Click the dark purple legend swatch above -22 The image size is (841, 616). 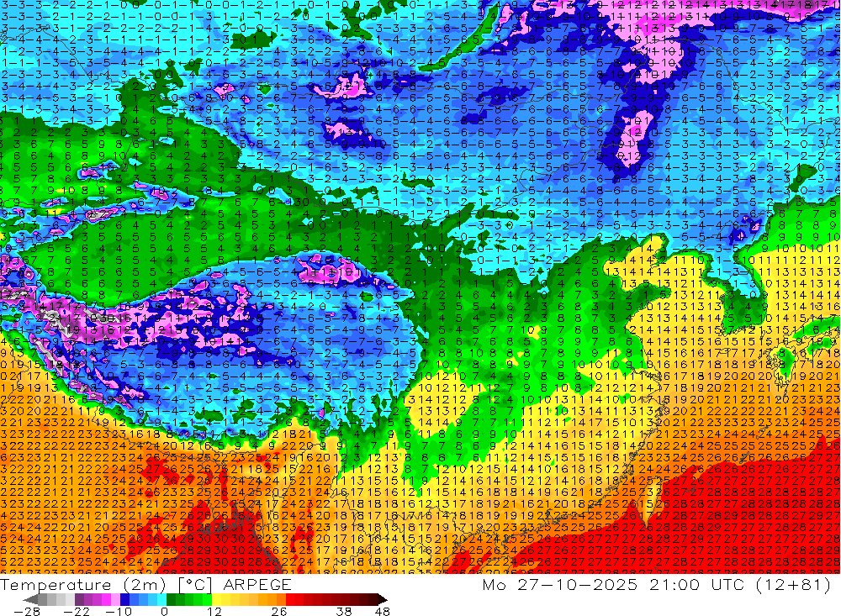pyautogui.click(x=79, y=599)
